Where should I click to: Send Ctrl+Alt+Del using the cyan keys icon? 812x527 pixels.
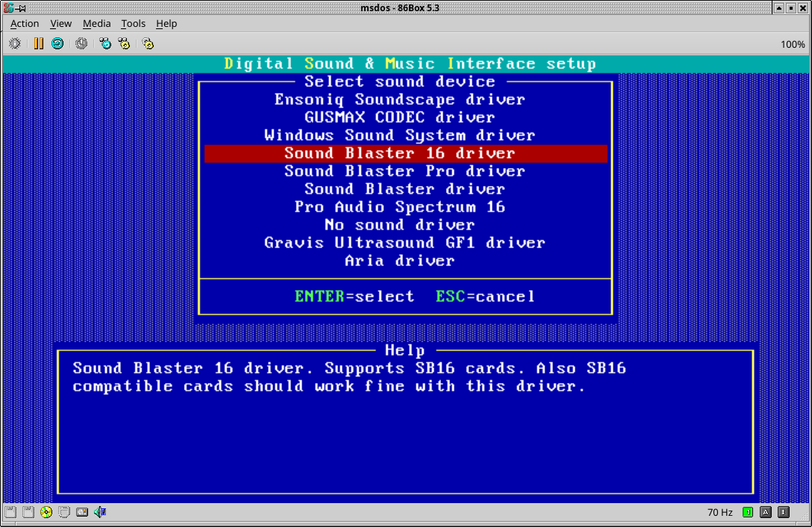pos(105,43)
